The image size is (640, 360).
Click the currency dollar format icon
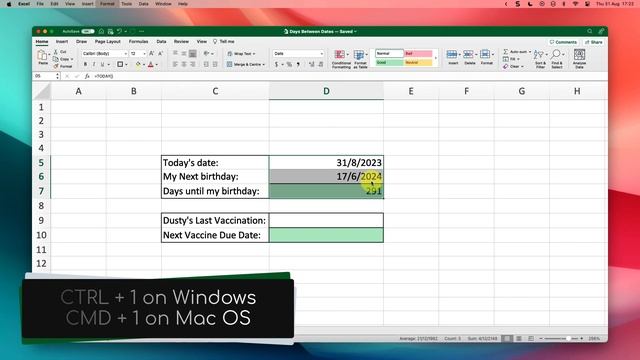276,64
